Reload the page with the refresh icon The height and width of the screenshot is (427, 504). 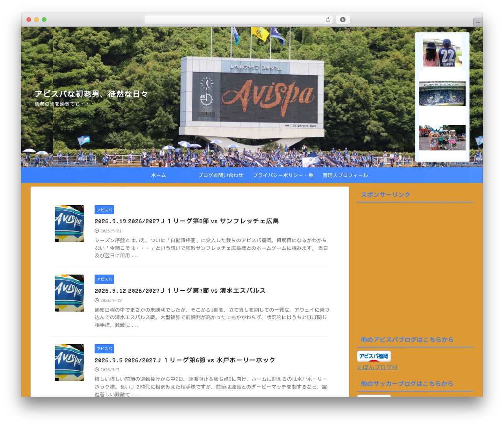click(x=328, y=20)
